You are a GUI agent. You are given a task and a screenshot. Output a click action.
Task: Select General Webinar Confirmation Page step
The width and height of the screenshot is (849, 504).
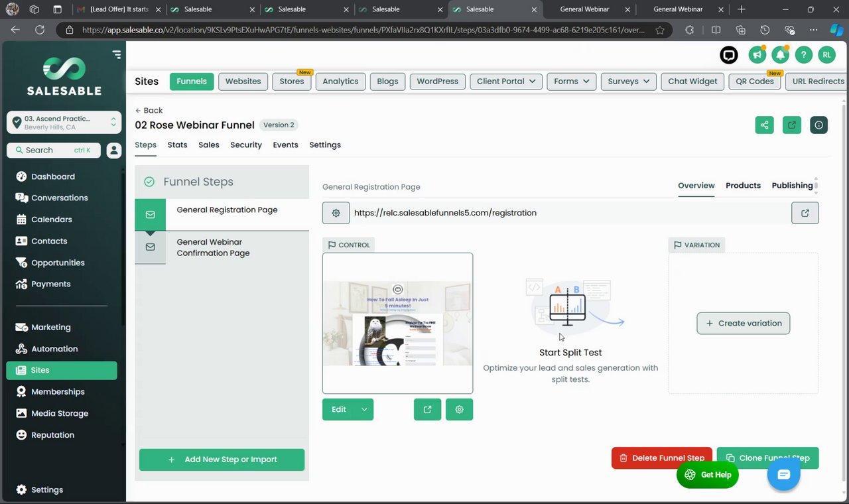(x=222, y=247)
